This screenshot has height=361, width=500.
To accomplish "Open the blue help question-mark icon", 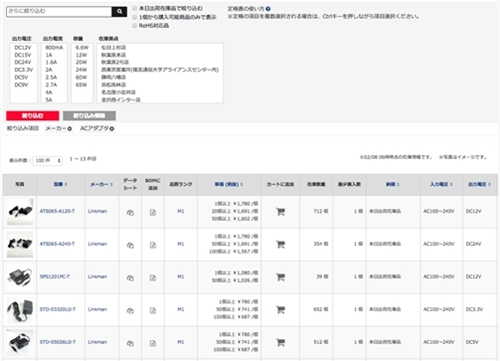I will pyautogui.click(x=268, y=9).
